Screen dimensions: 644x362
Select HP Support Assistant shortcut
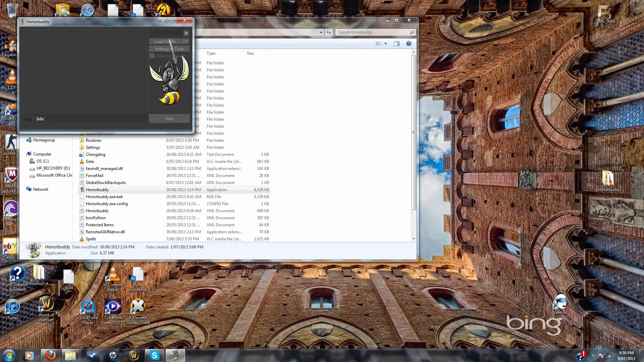tap(17, 279)
